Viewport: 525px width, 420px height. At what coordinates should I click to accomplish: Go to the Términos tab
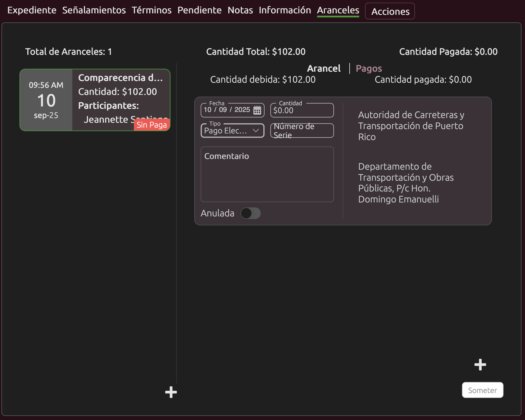pyautogui.click(x=152, y=10)
